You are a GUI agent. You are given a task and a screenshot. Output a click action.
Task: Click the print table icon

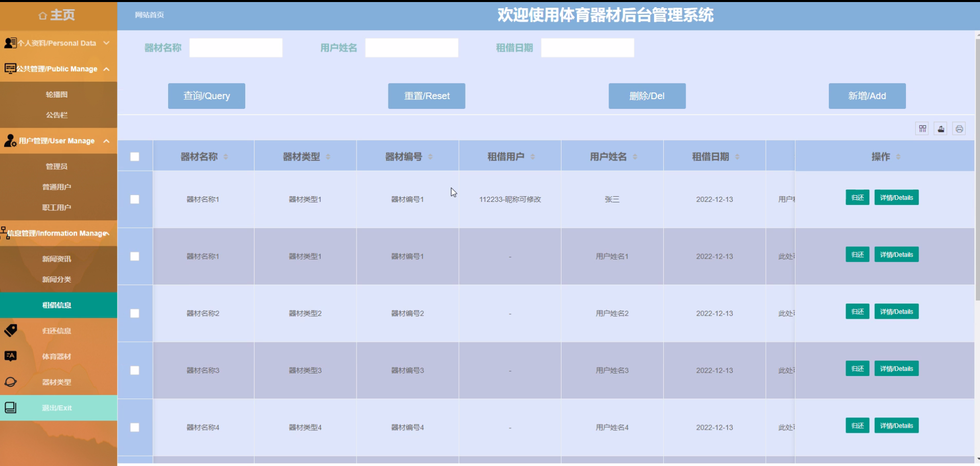(x=959, y=129)
